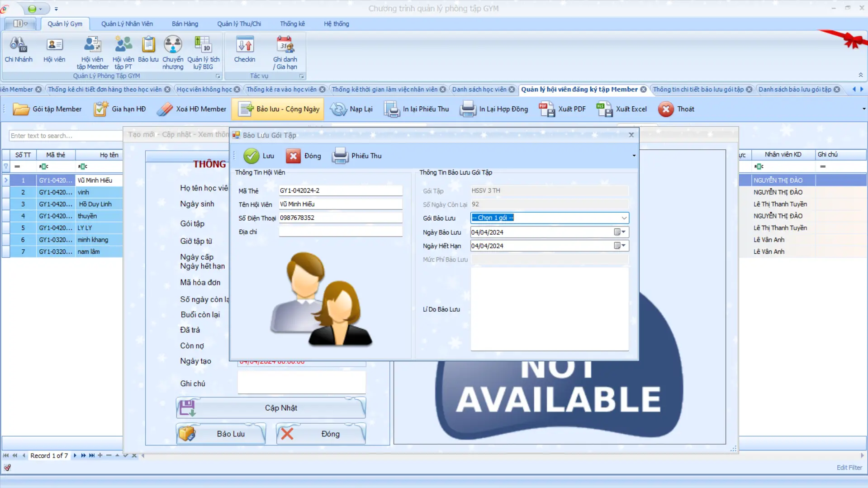Select the Danh sách học viên document tab

[479, 90]
